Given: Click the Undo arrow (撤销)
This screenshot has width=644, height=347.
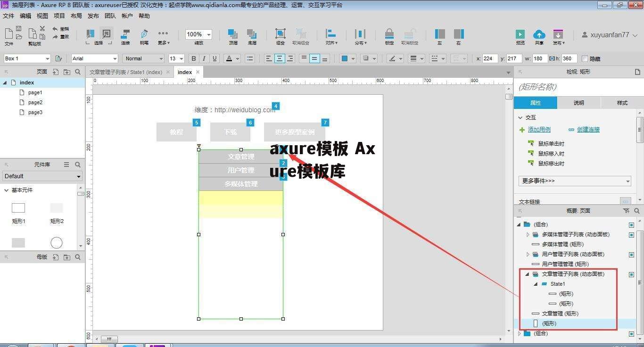Looking at the screenshot, I should coord(55,29).
